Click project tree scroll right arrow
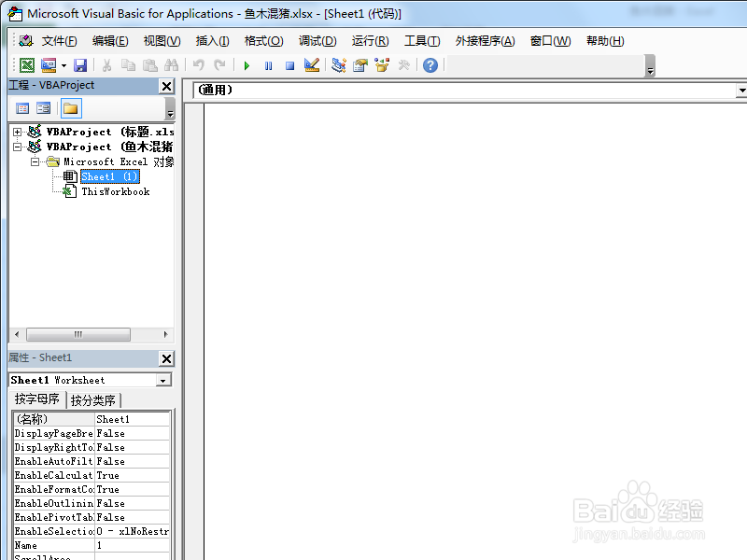The width and height of the screenshot is (747, 560). (x=165, y=334)
